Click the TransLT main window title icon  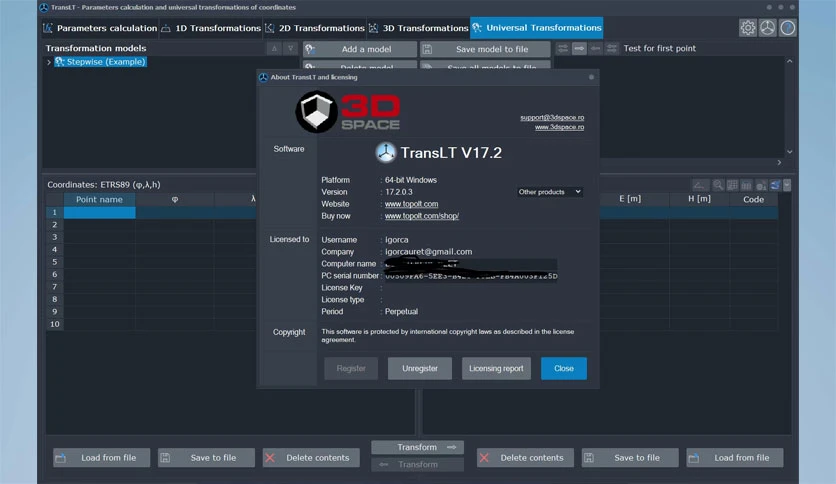pos(44,7)
